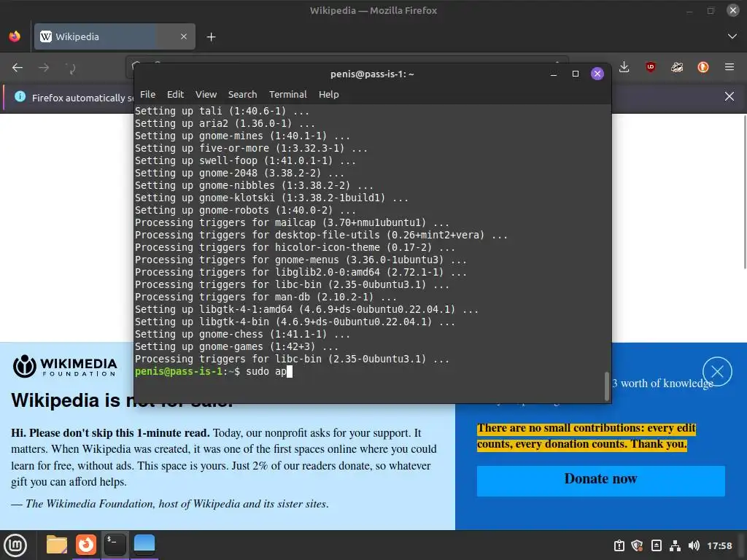The height and width of the screenshot is (560, 747).
Task: Open the volume control tray icon
Action: coord(694,545)
